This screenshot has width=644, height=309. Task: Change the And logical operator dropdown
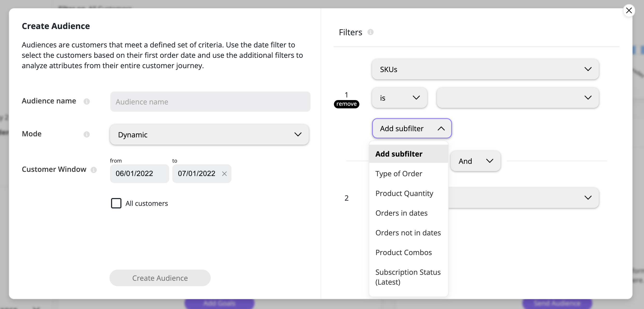tap(475, 161)
